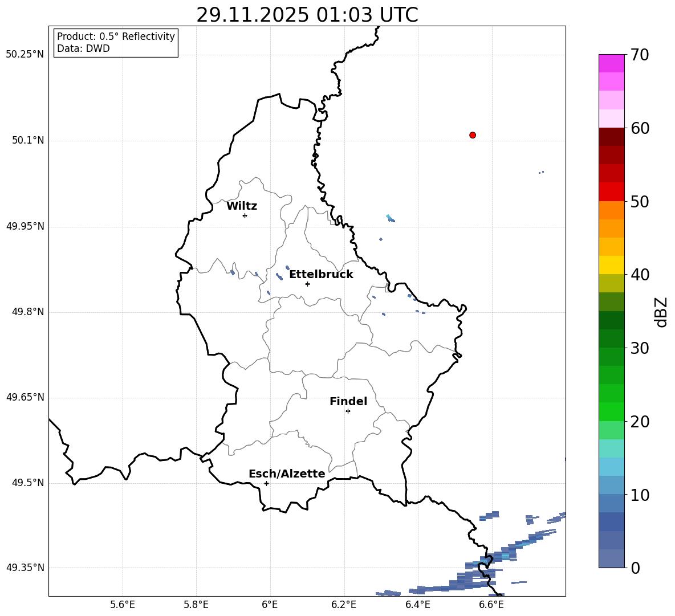Click the 49.8°N latitude label

click(27, 312)
